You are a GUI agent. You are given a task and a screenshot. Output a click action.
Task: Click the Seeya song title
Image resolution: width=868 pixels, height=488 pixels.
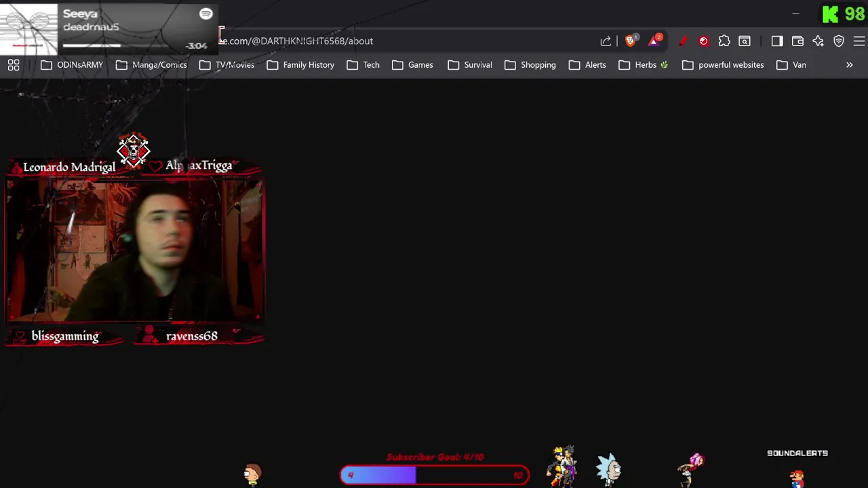[x=80, y=14]
